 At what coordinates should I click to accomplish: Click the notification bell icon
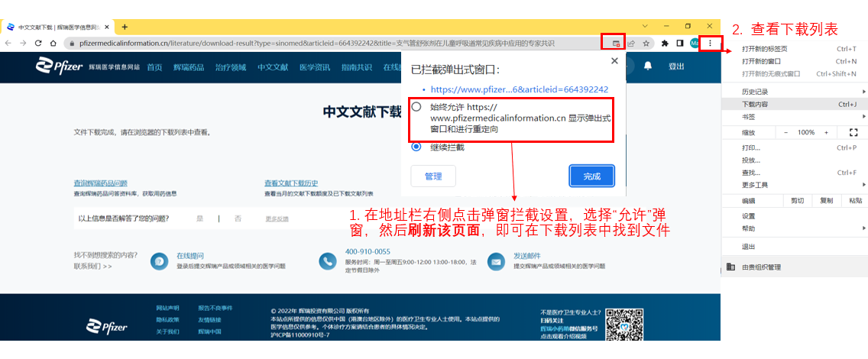coord(648,66)
